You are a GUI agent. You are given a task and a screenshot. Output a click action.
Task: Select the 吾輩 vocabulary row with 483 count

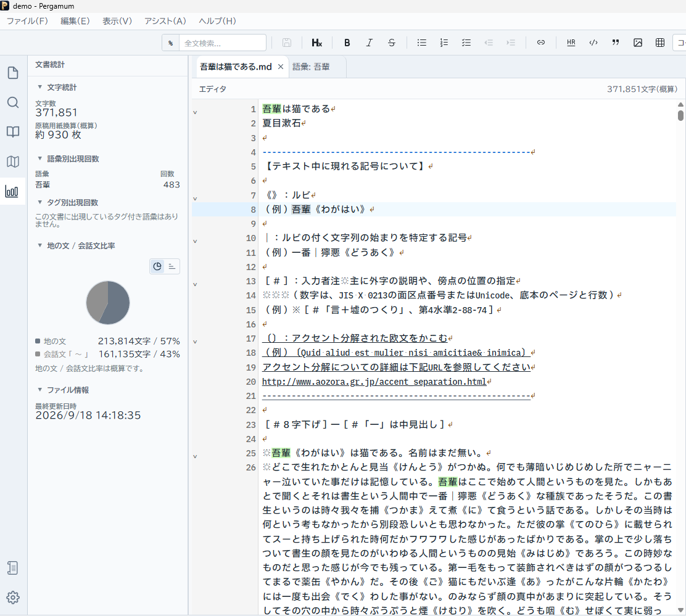(107, 184)
